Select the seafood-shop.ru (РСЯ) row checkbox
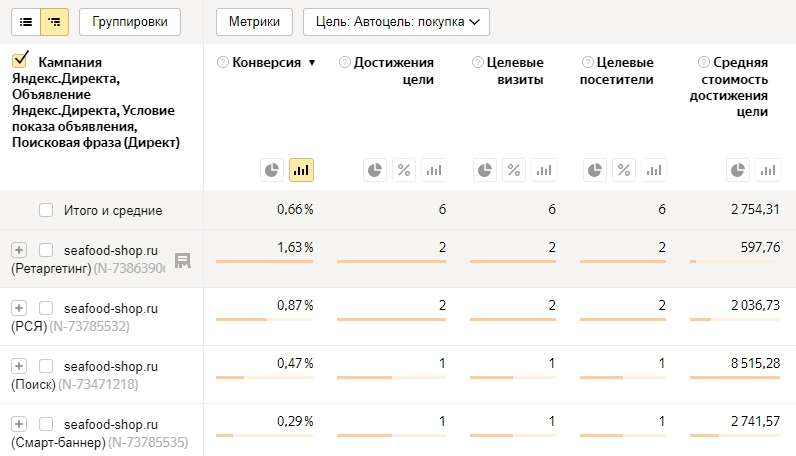This screenshot has width=796, height=456. 46,308
